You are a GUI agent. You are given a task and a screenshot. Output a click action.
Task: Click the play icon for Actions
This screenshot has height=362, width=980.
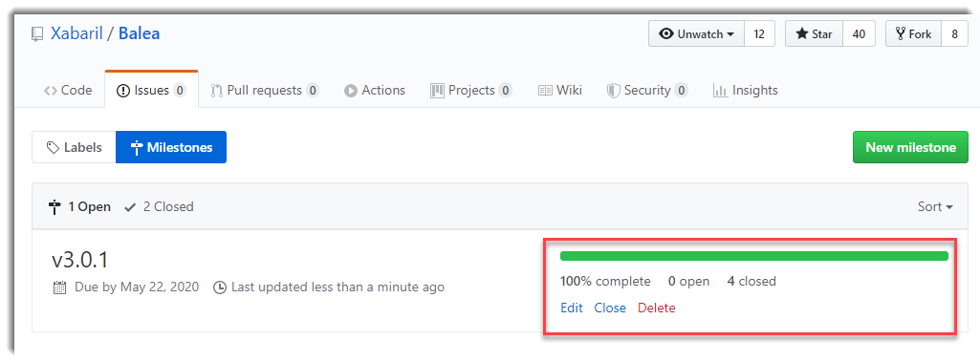pyautogui.click(x=351, y=91)
